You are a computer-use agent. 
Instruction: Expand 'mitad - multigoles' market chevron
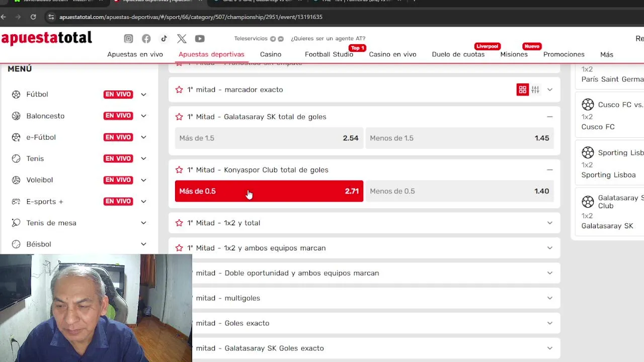[549, 298]
